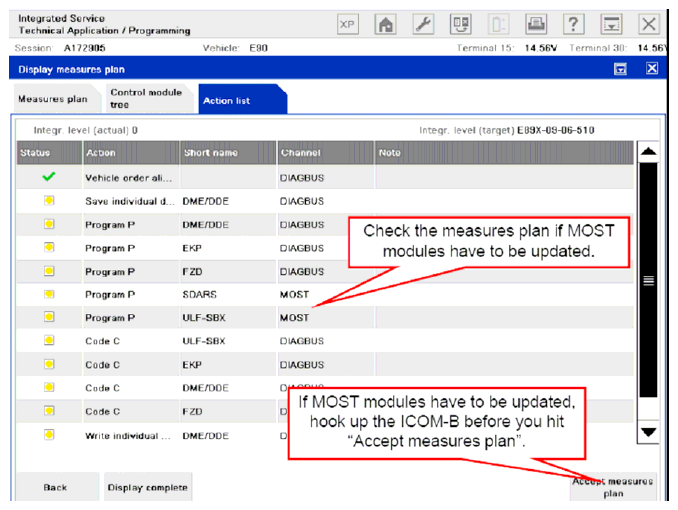Select Code C row for ULF-SBX
This screenshot has height=510, width=678.
click(x=325, y=341)
